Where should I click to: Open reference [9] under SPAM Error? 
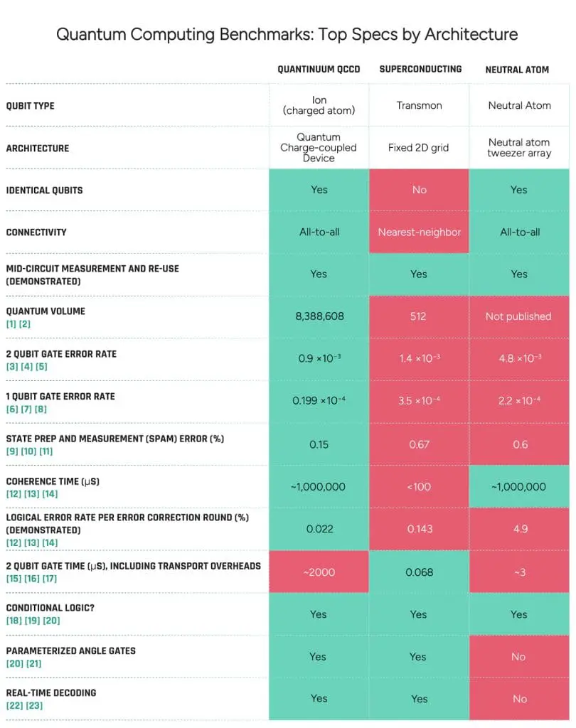pyautogui.click(x=11, y=451)
